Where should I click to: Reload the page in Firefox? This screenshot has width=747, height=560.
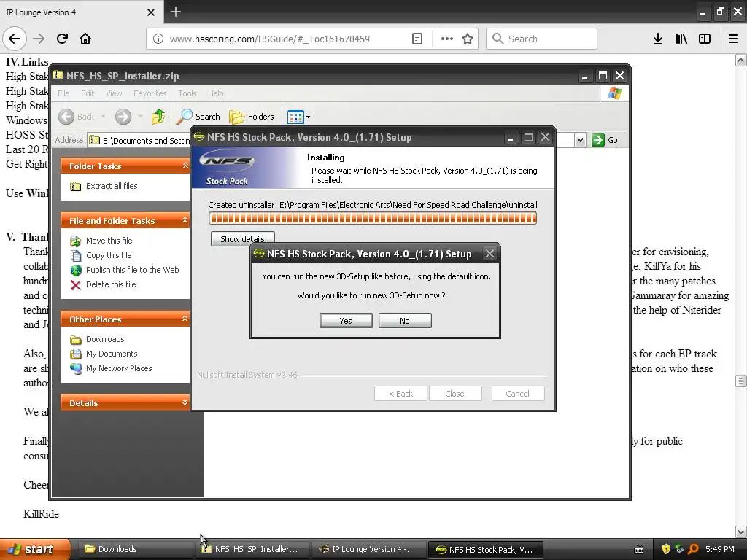coord(62,39)
